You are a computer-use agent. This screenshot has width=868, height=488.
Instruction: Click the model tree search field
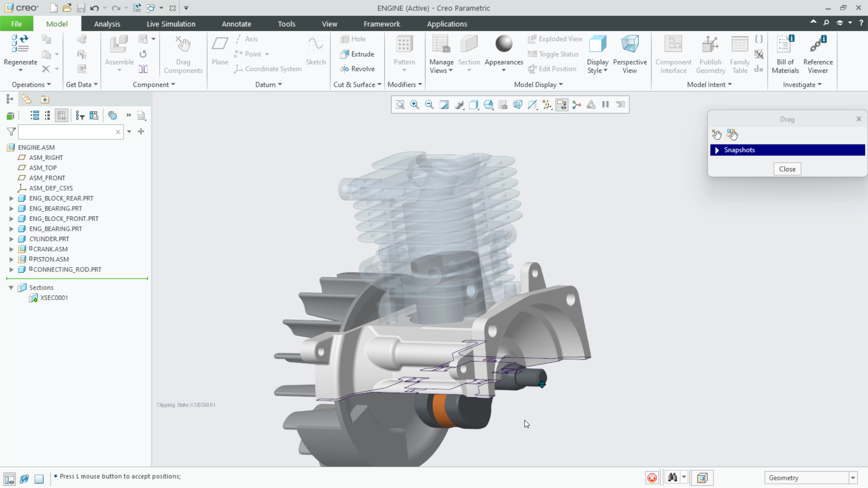tap(66, 132)
